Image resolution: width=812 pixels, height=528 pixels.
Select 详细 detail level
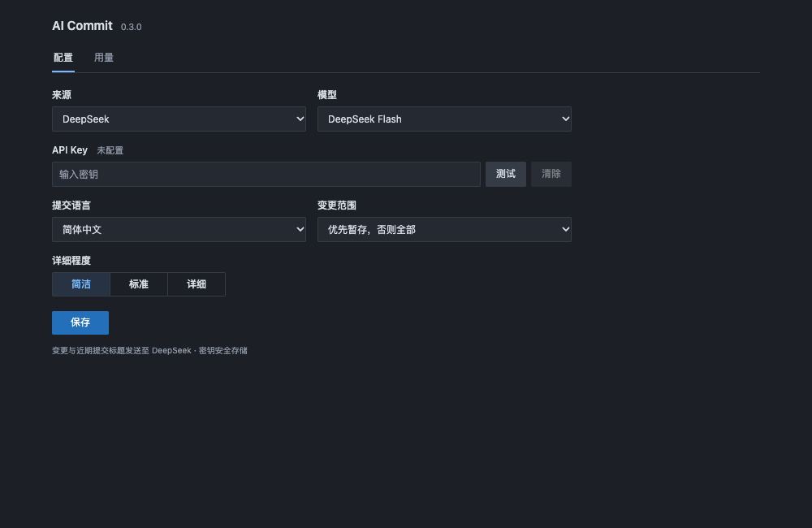coord(197,284)
